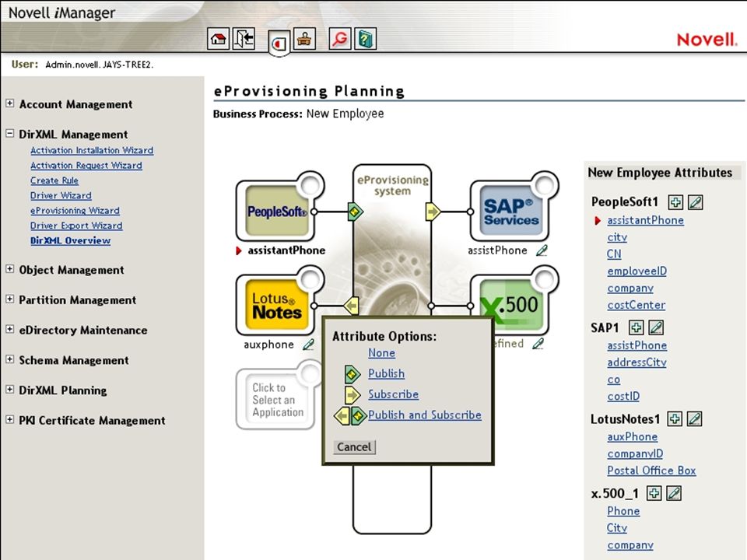Choose Publish in Attribute Options

tap(387, 373)
